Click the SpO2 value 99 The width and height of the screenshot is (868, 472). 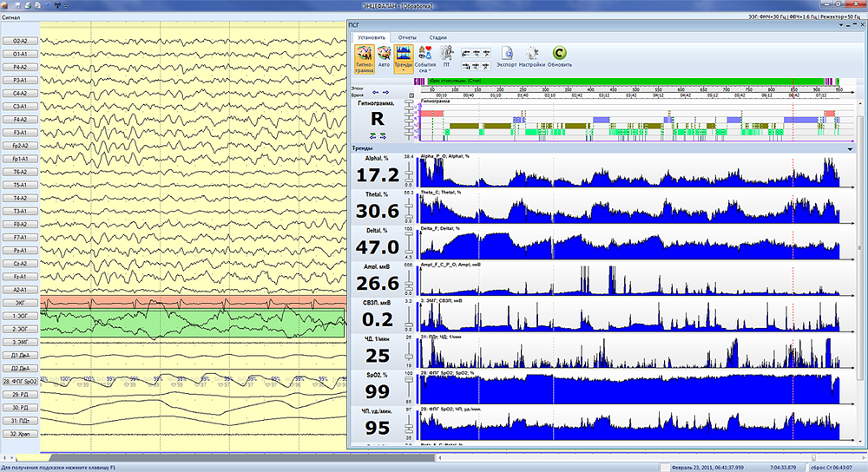[378, 392]
